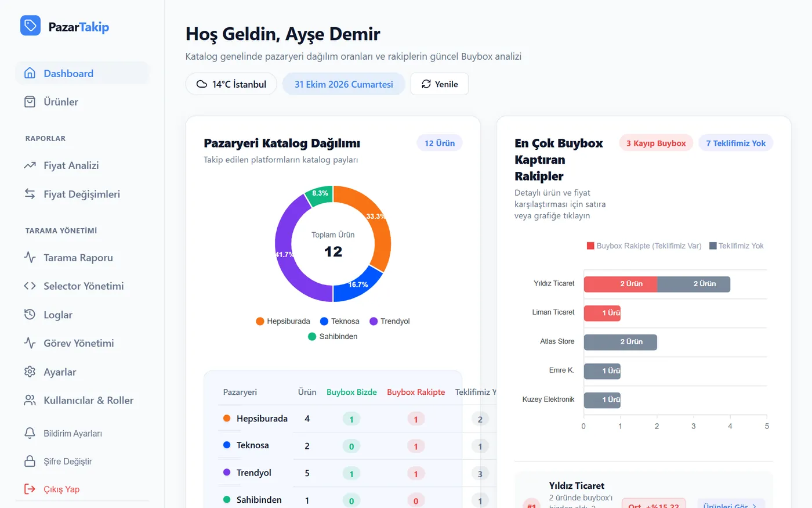Click the Trendyol row name in table
The height and width of the screenshot is (508, 812).
(254, 473)
